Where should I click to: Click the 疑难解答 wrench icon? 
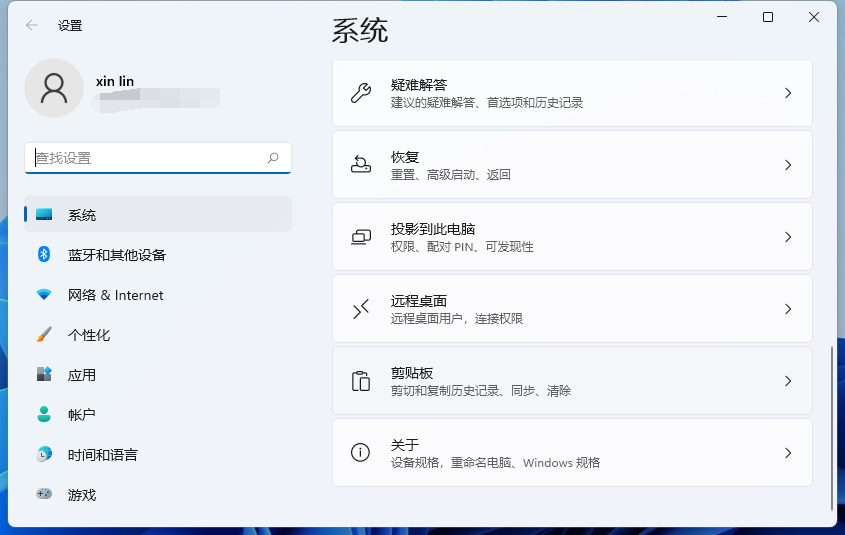click(x=361, y=93)
